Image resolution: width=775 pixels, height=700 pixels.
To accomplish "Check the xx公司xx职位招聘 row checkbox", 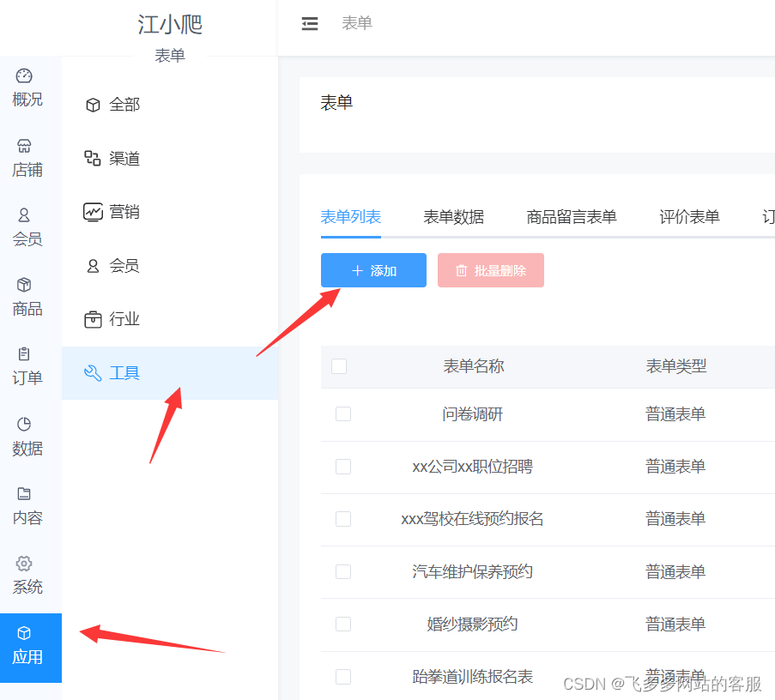I will [343, 467].
